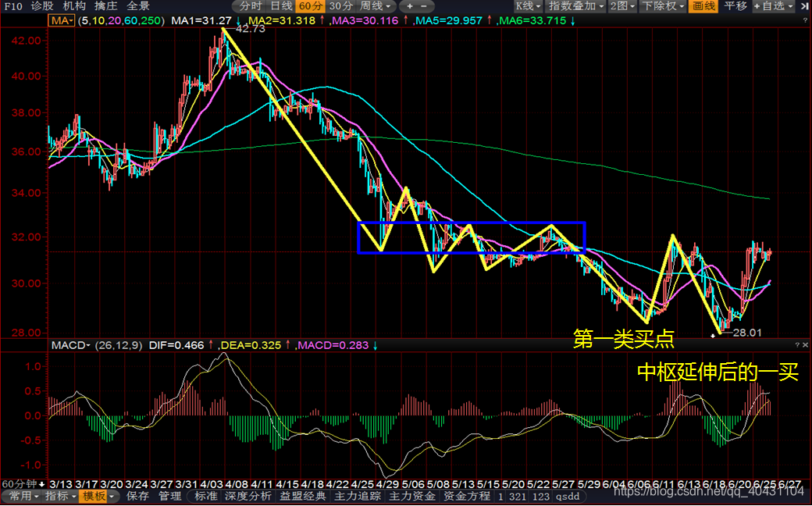Toggle the 画线 drawing tool
This screenshot has height=506, width=812.
[x=703, y=6]
